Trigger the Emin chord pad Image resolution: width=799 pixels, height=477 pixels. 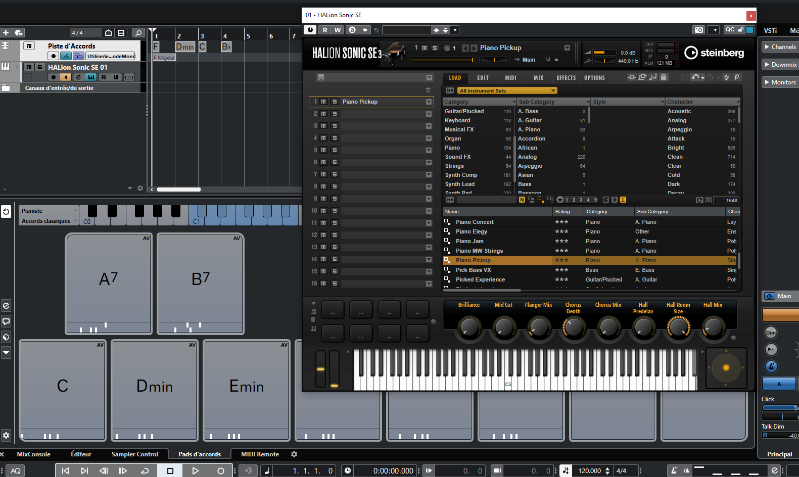[247, 390]
